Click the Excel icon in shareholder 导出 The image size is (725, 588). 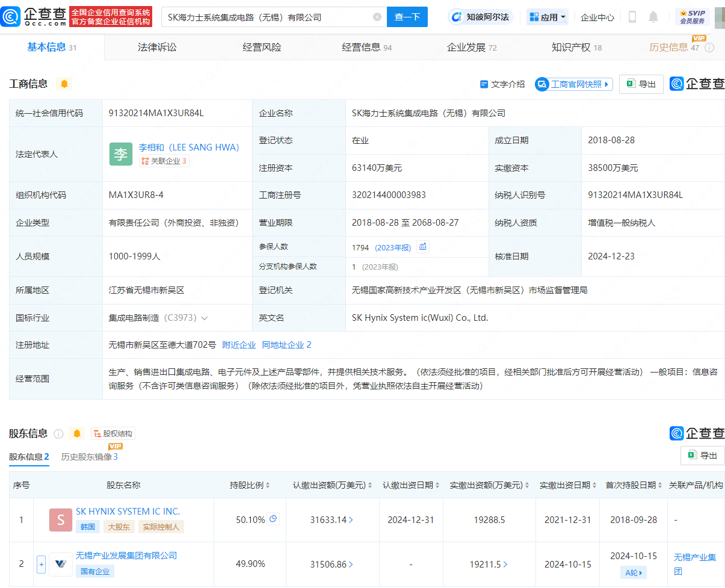coord(692,456)
